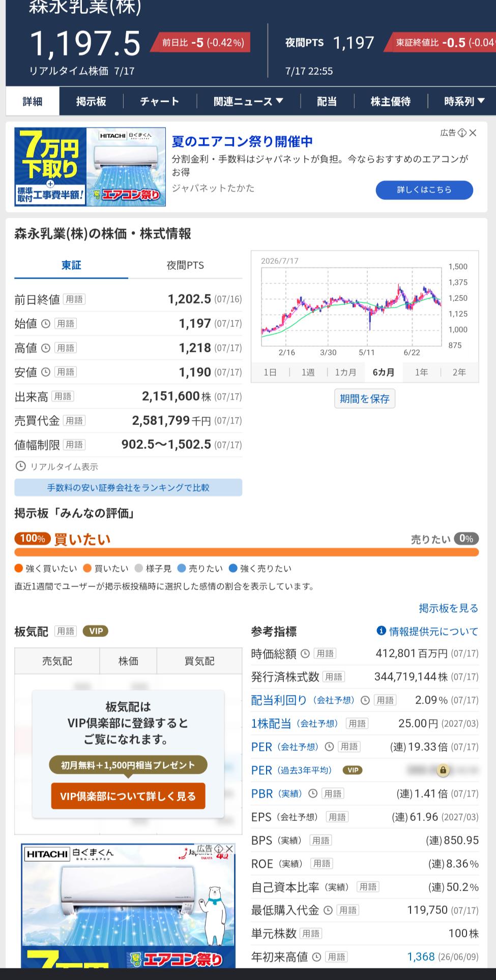Click 期間を保存 button
Viewport: 496px width, 980px height.
365,399
